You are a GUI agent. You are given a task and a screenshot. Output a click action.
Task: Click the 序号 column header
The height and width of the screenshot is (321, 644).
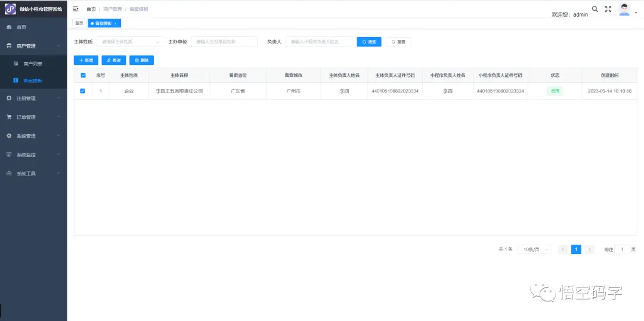click(x=101, y=76)
